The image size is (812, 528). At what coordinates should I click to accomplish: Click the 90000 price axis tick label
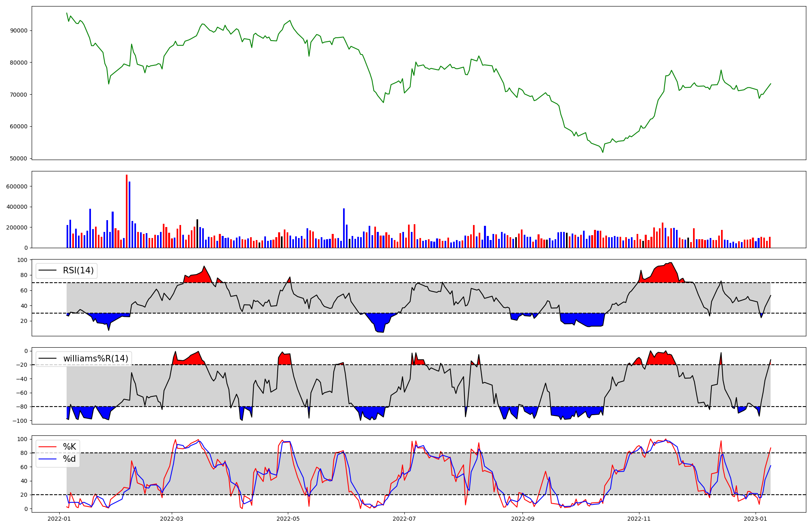point(19,30)
